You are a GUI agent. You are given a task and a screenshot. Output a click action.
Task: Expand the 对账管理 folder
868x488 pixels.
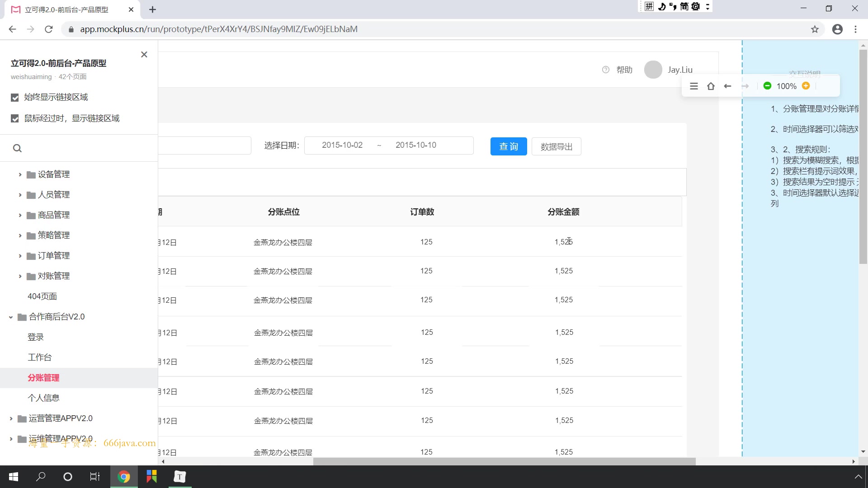(x=20, y=276)
